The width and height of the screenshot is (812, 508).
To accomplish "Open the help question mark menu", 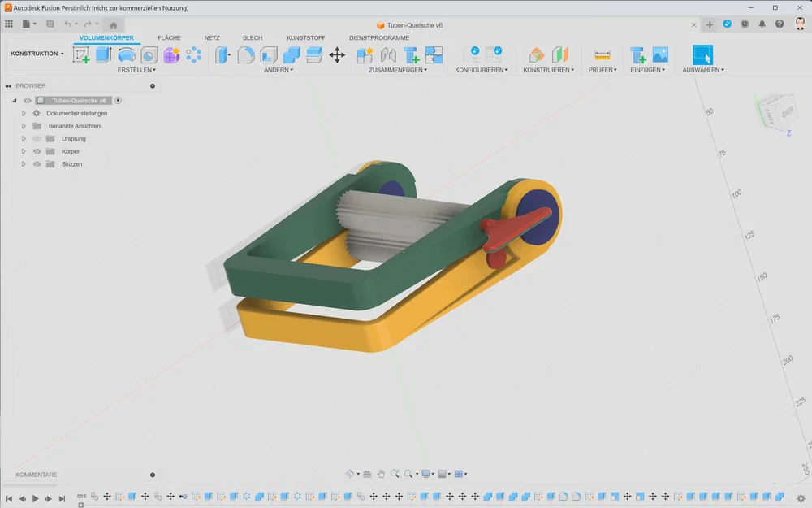I will click(780, 24).
